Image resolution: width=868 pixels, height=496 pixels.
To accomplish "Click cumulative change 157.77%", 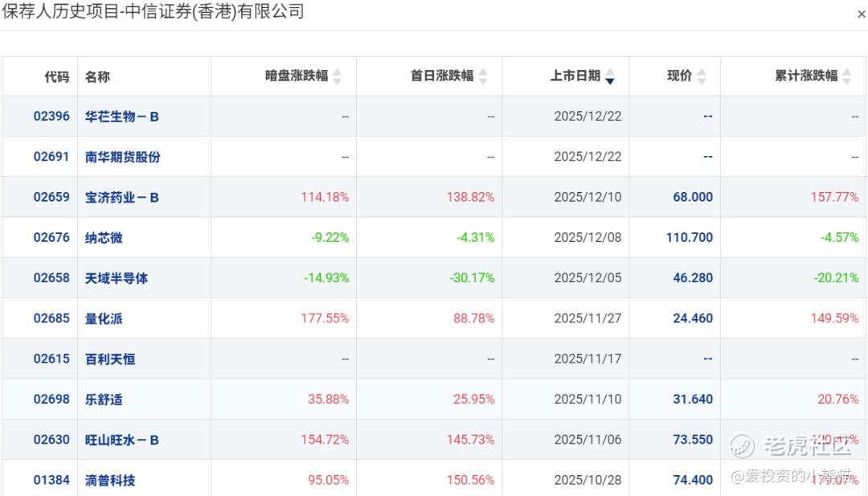I will click(x=835, y=197).
